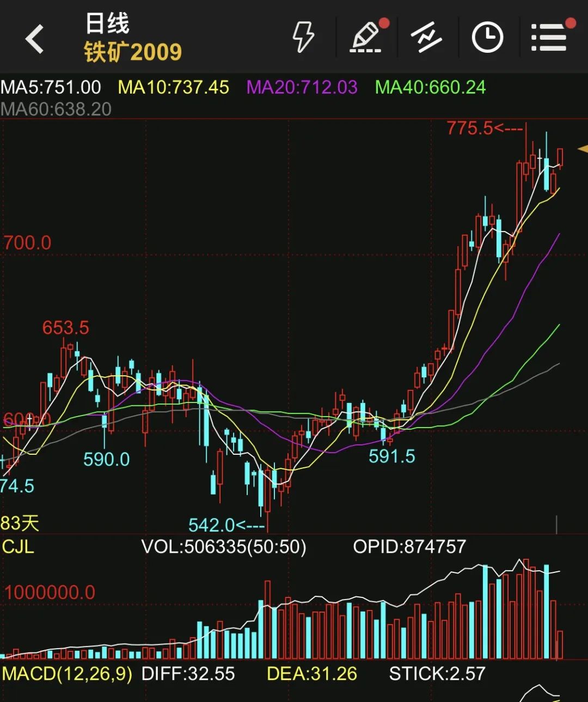Tap the 775.5 high price marker
The width and height of the screenshot is (588, 702).
[470, 129]
